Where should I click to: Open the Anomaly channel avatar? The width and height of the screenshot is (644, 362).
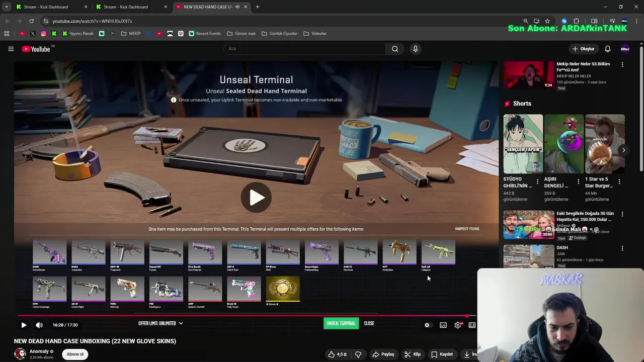tap(20, 354)
